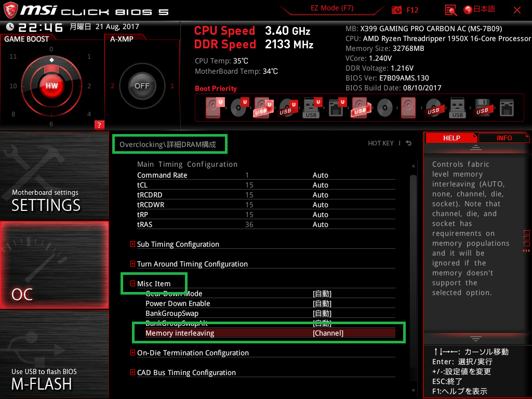Select the UEFI USB key boot icon
The image size is (532, 399).
click(312, 108)
